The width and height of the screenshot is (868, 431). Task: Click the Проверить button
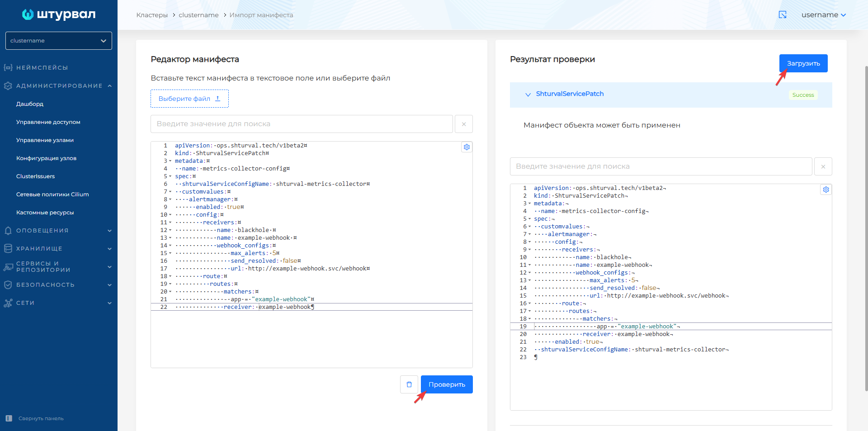(446, 384)
